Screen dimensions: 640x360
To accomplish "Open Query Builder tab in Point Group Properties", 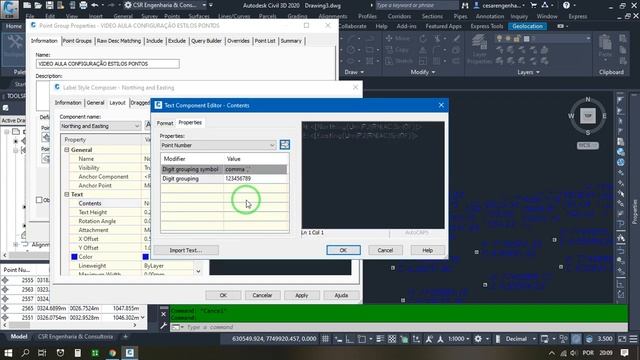I will click(x=206, y=41).
